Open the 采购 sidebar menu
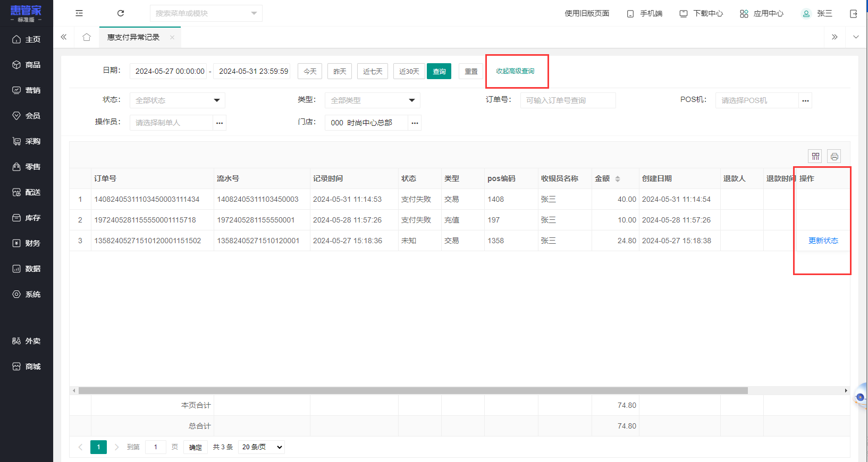This screenshot has height=462, width=868. tap(27, 141)
